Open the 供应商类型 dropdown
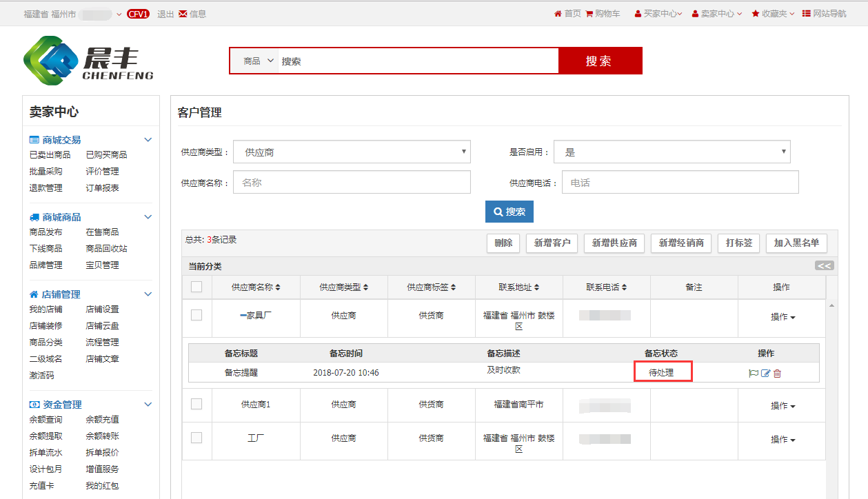Screen dimensions: 868x499 [x=352, y=152]
